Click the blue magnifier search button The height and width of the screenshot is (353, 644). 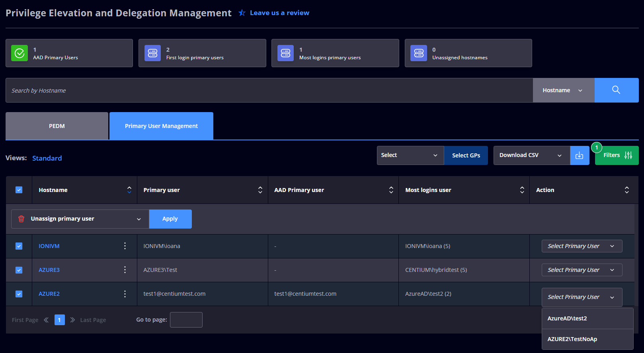pos(616,90)
